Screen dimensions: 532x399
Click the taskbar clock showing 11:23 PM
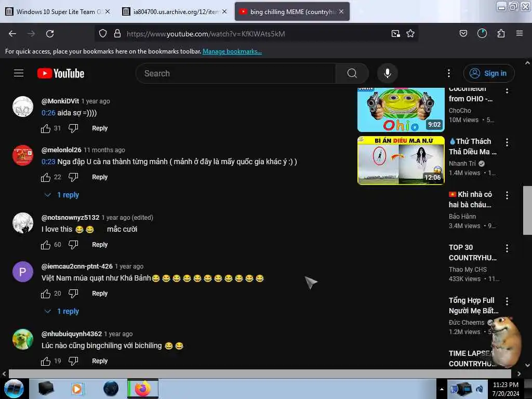coord(506,389)
